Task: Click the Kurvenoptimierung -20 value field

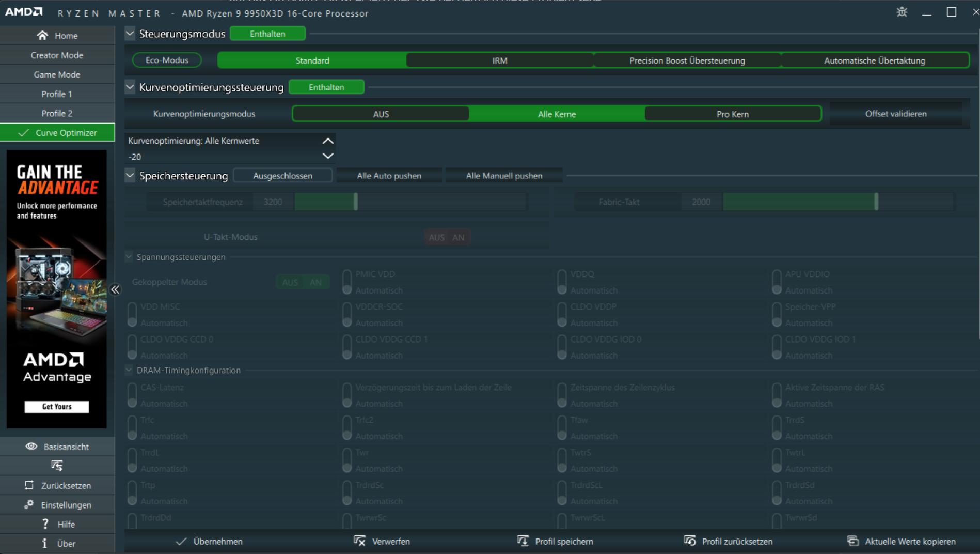Action: (x=223, y=157)
